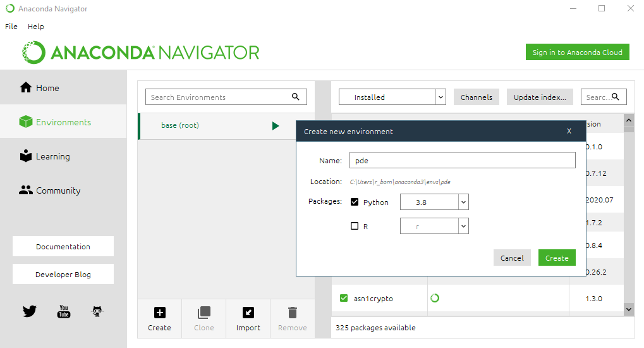This screenshot has width=644, height=348.
Task: Click the package search field
Action: point(604,97)
